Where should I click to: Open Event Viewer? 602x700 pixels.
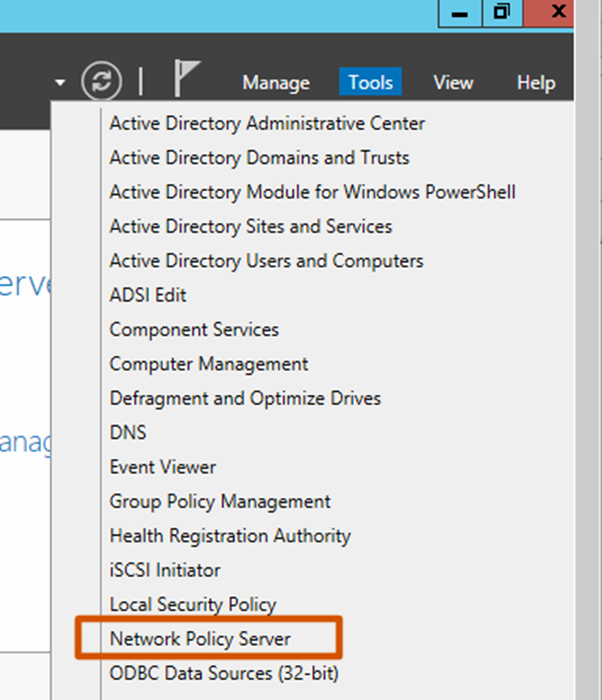point(163,467)
